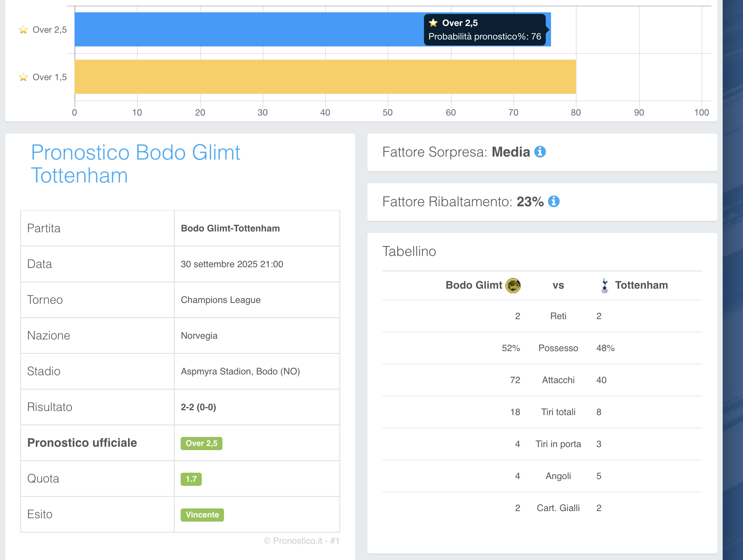Click the Bodo Glimt team crest
Screen dimensions: 743x560
click(513, 285)
